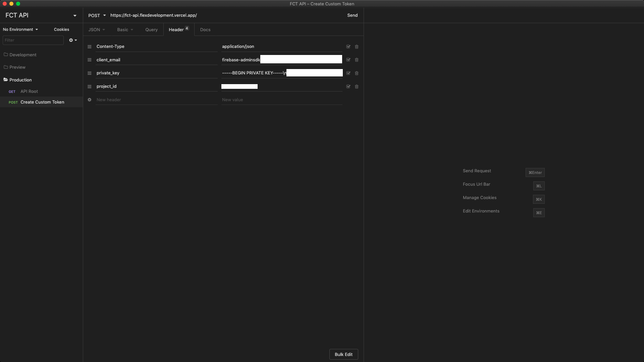Viewport: 644px width, 362px height.
Task: Edit the project_id header name
Action: (x=157, y=86)
